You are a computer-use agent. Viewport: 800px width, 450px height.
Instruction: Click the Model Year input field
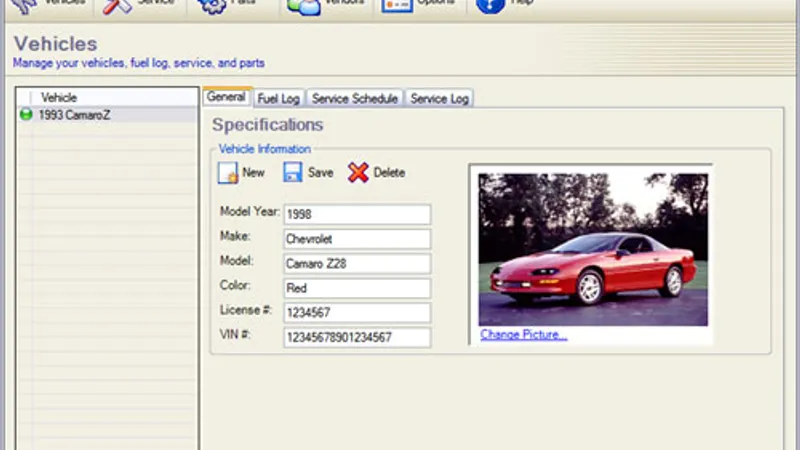pos(357,215)
